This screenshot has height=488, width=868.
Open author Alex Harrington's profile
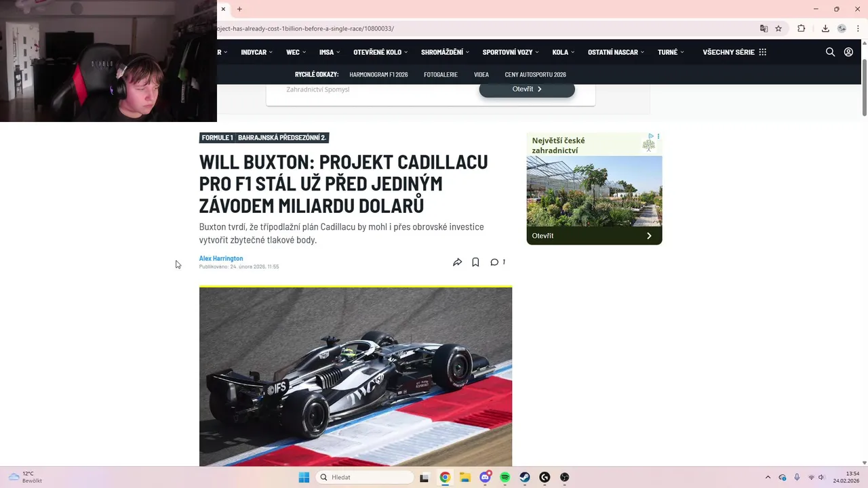tap(221, 258)
